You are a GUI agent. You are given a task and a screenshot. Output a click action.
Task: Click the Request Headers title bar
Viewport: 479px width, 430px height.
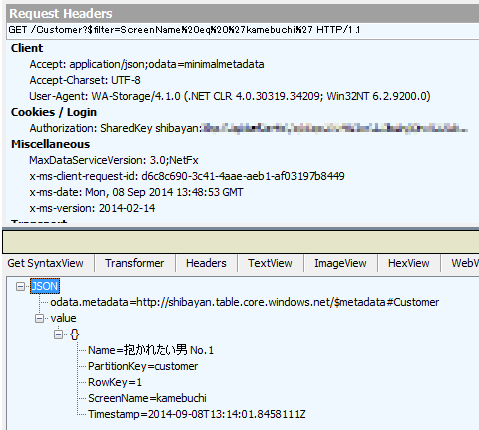click(x=242, y=14)
